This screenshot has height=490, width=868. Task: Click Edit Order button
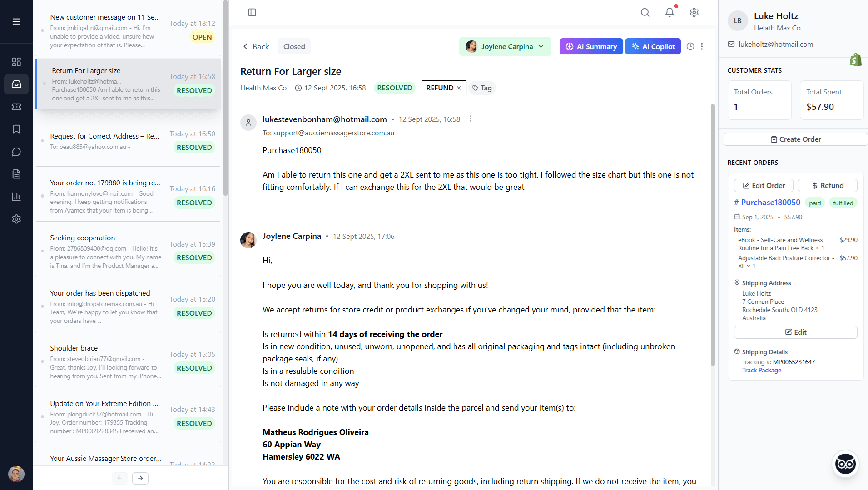(764, 185)
